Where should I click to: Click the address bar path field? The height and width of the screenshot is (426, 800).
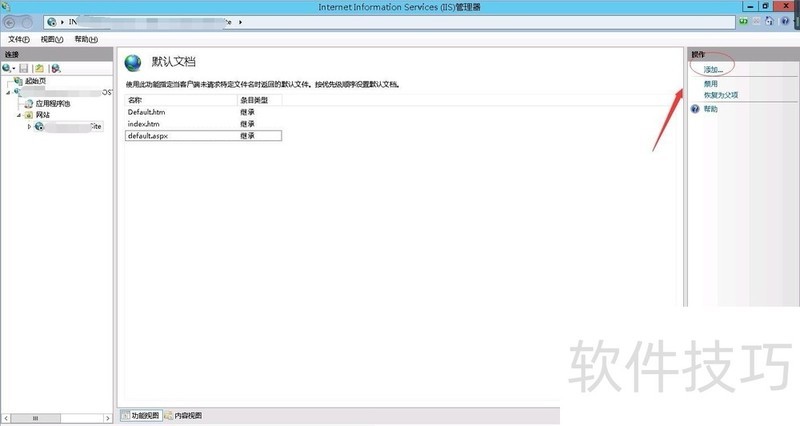point(389,22)
